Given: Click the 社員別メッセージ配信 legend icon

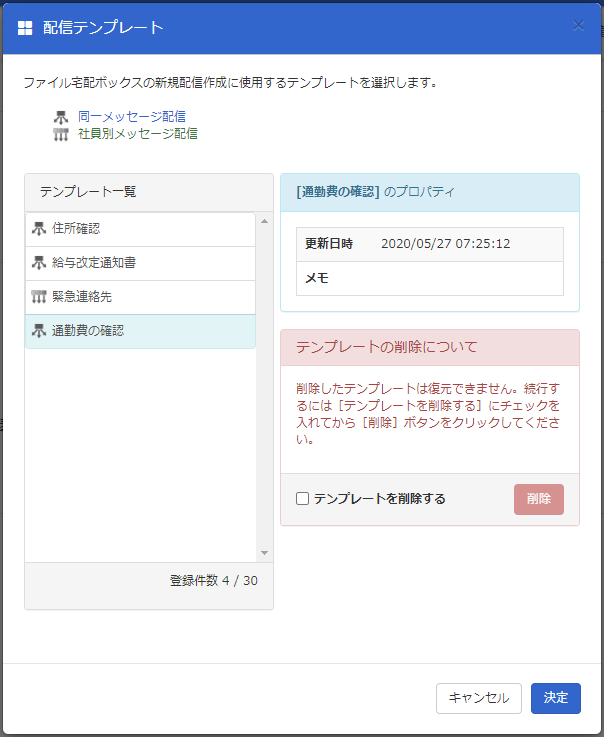Looking at the screenshot, I should tap(61, 134).
